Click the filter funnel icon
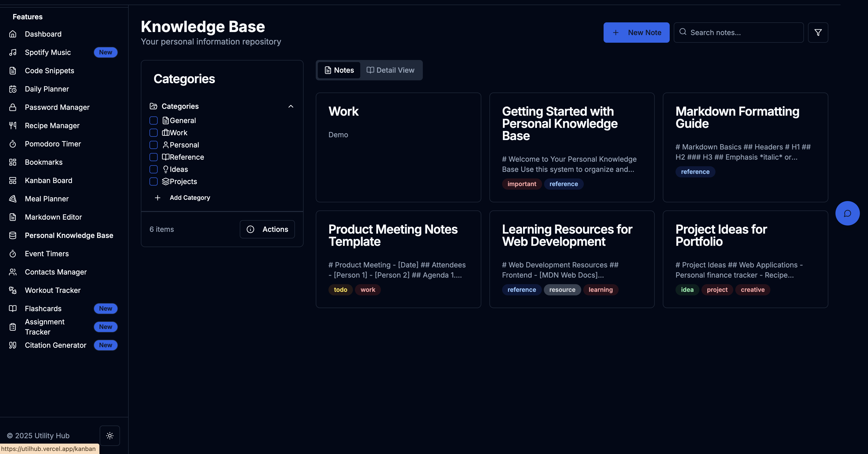868x454 pixels. [x=818, y=33]
